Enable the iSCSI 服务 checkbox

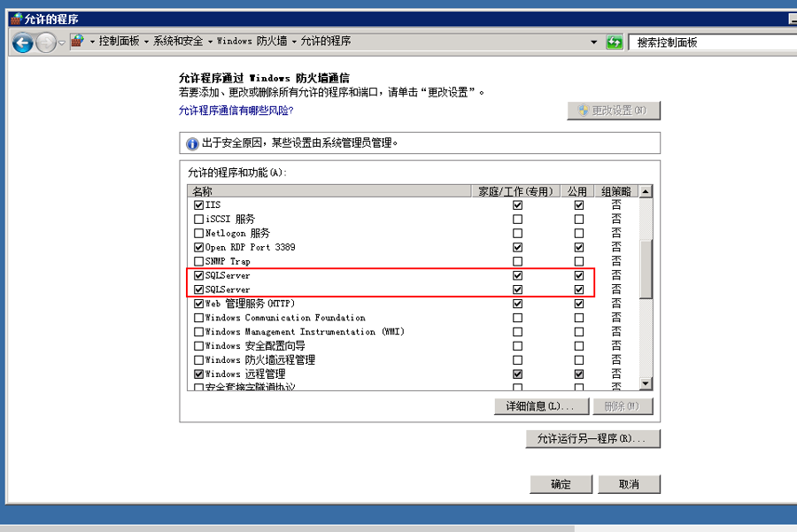pos(198,220)
